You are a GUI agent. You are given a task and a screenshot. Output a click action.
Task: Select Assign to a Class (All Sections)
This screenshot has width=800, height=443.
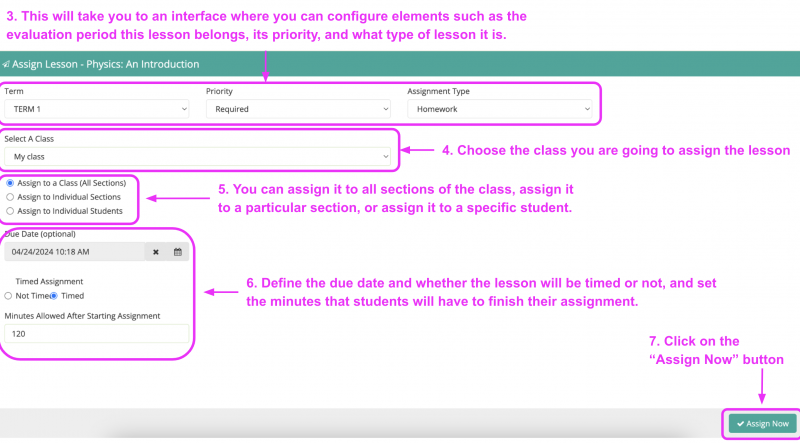click(x=10, y=184)
